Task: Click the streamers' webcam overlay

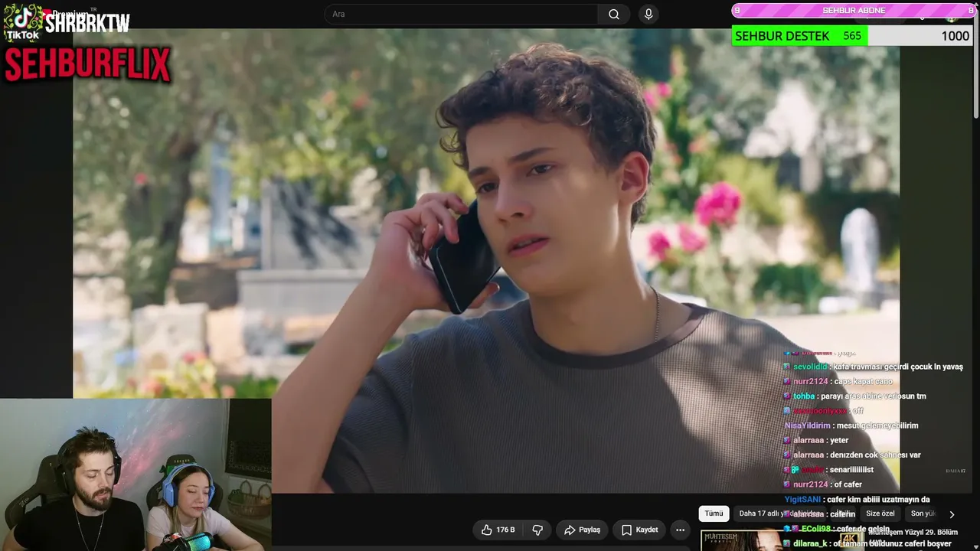Action: click(136, 474)
